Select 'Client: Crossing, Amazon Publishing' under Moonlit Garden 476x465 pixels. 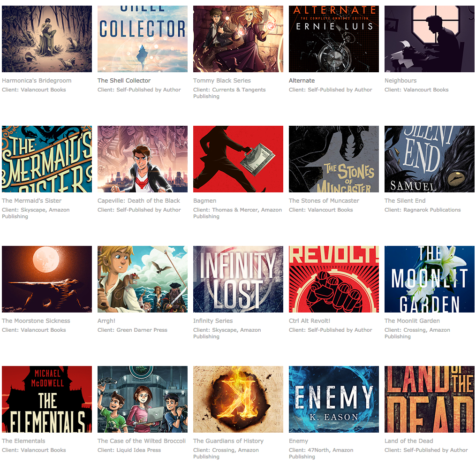click(x=417, y=333)
